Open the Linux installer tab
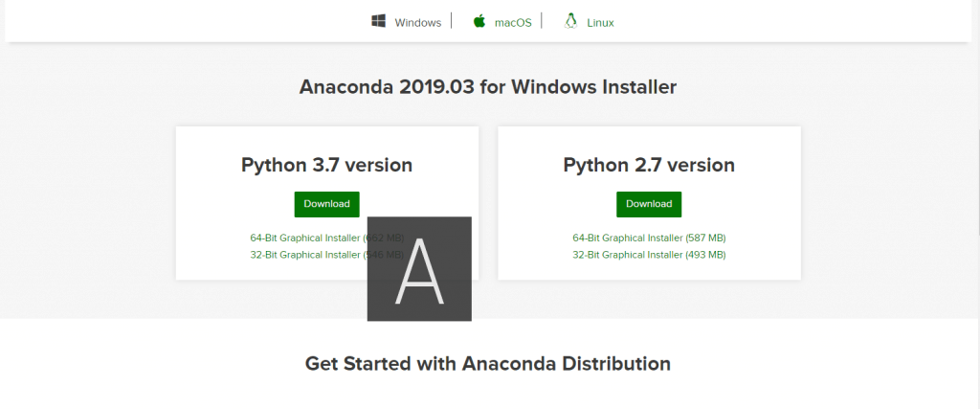This screenshot has width=980, height=409. [x=589, y=22]
